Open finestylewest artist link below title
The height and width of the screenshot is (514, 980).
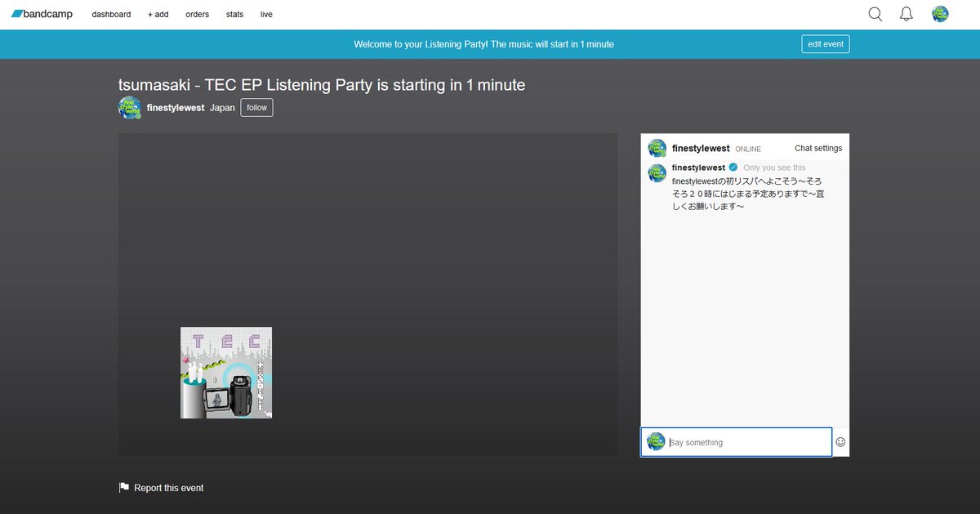(x=176, y=108)
